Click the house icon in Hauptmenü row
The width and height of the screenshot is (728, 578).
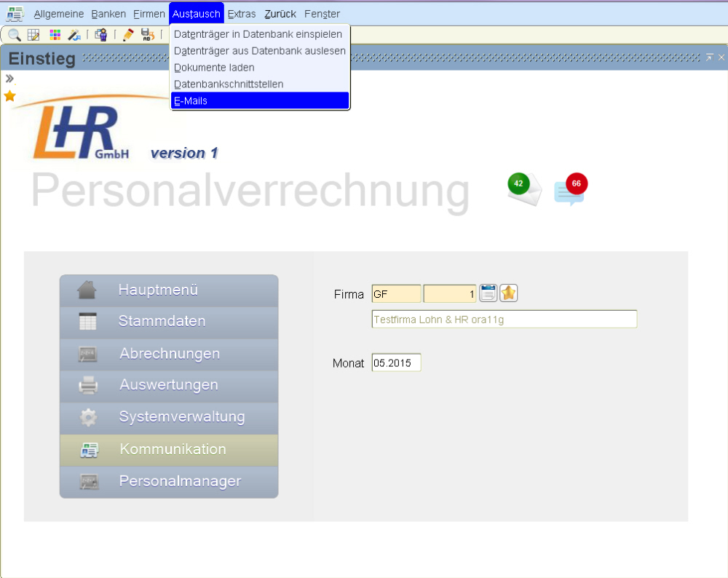[87, 290]
